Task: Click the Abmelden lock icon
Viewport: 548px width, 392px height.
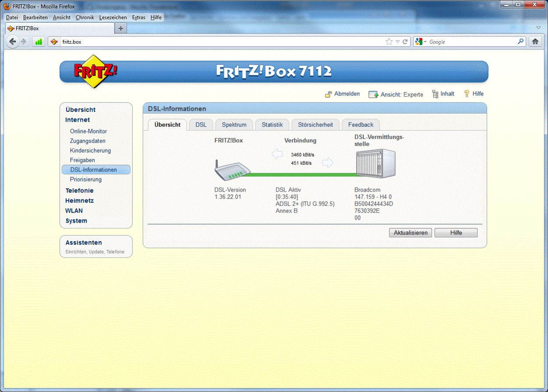Action: click(329, 94)
